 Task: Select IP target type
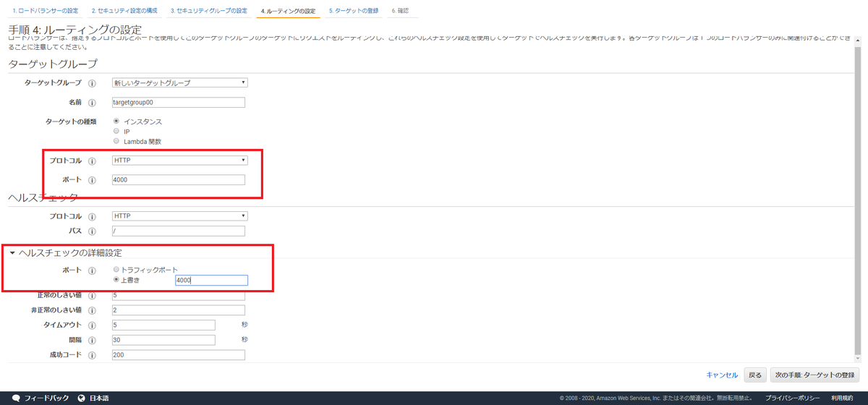pyautogui.click(x=116, y=132)
